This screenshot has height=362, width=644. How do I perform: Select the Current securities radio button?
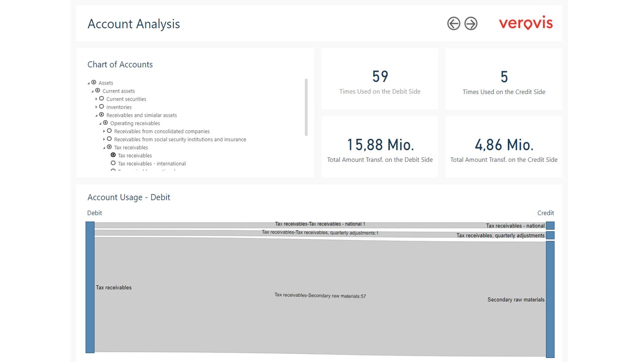click(102, 99)
